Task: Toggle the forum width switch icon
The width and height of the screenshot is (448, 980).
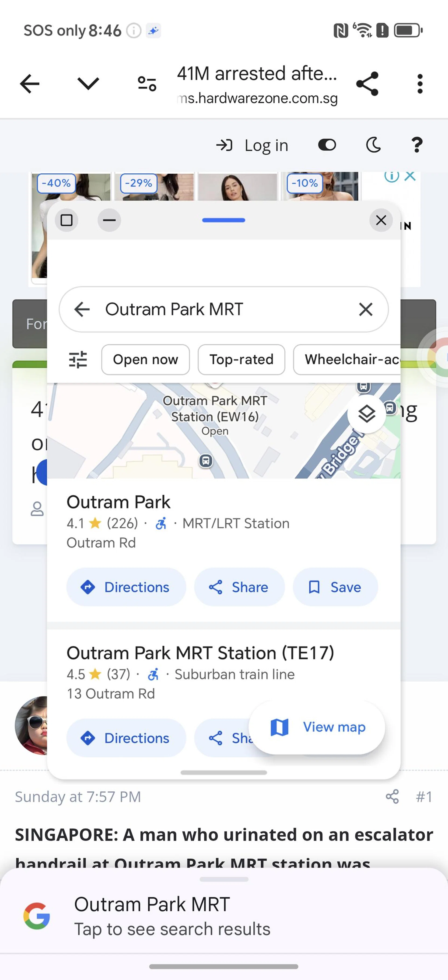Action: (327, 145)
